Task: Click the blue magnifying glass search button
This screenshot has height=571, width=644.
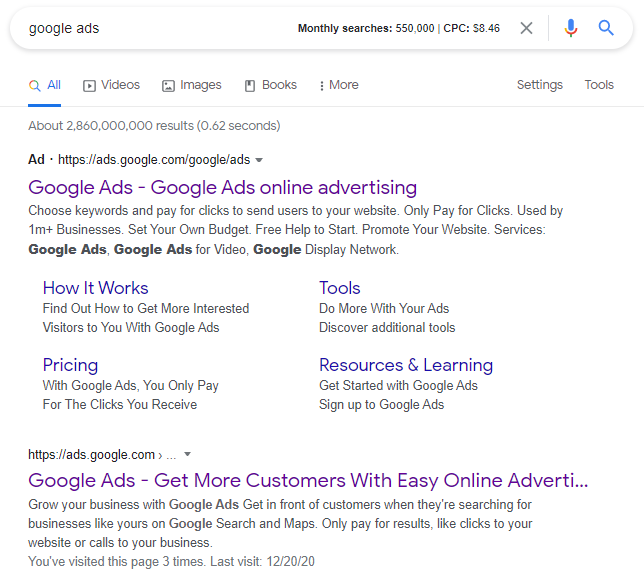Action: tap(606, 28)
